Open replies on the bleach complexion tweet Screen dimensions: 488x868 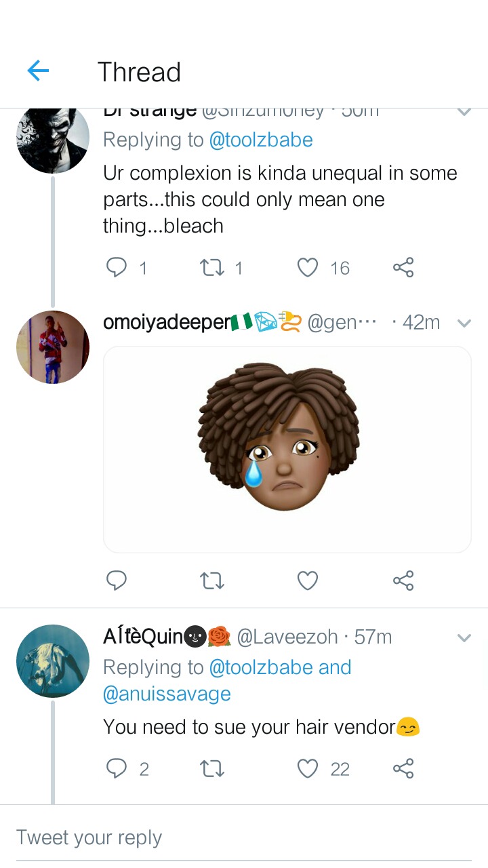click(117, 268)
